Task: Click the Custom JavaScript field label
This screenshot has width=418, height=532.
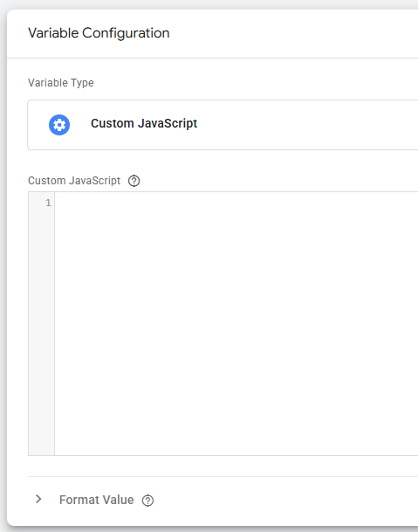Action: tap(74, 181)
